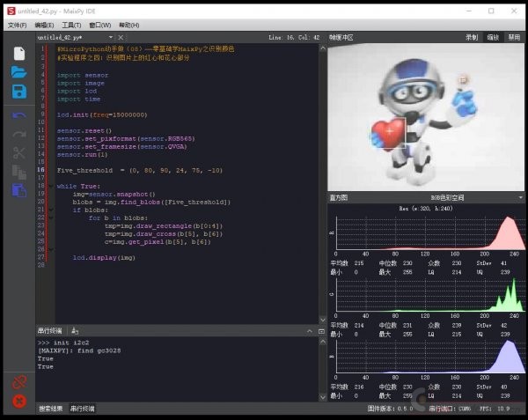Open the 编辑(E) menu
Image resolution: width=528 pixels, height=420 pixels.
[44, 26]
